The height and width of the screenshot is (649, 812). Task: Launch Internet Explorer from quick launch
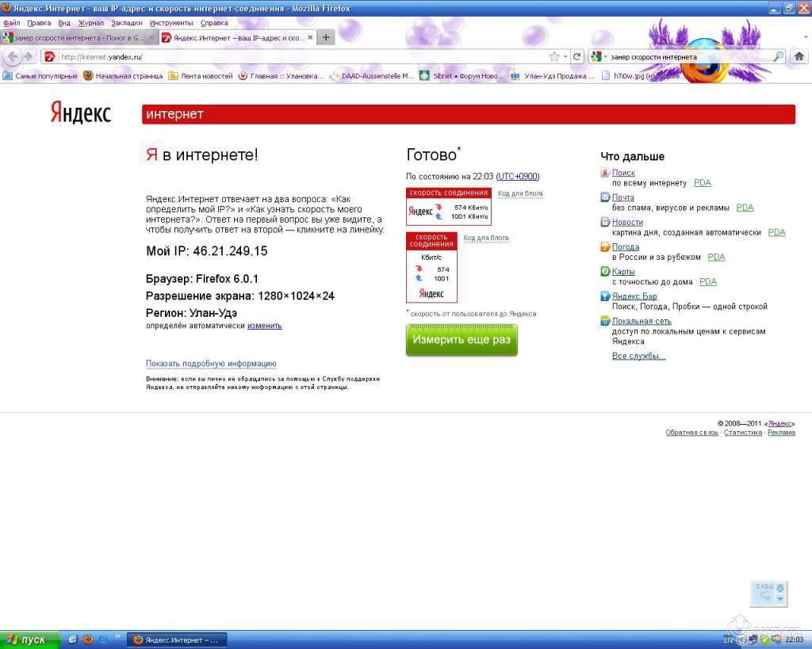click(73, 639)
